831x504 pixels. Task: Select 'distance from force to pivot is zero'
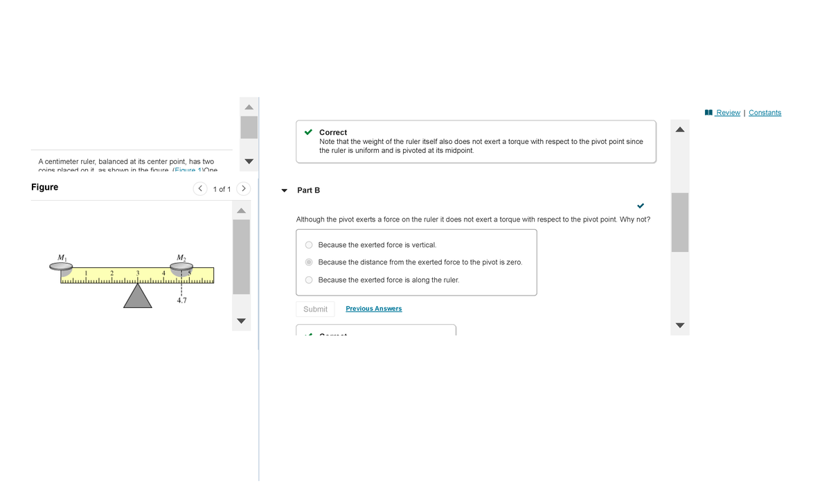(309, 262)
